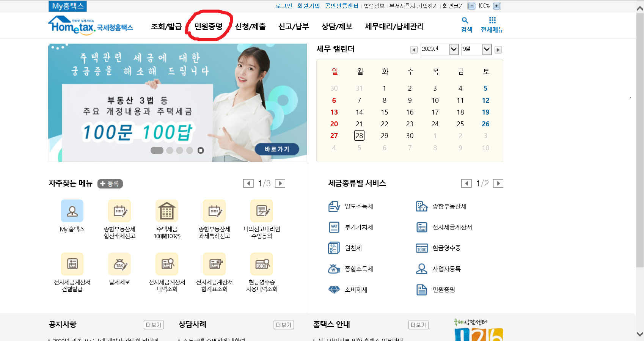Show previous page of 자주찾는 메뉴
This screenshot has height=341, width=644.
coord(248,184)
